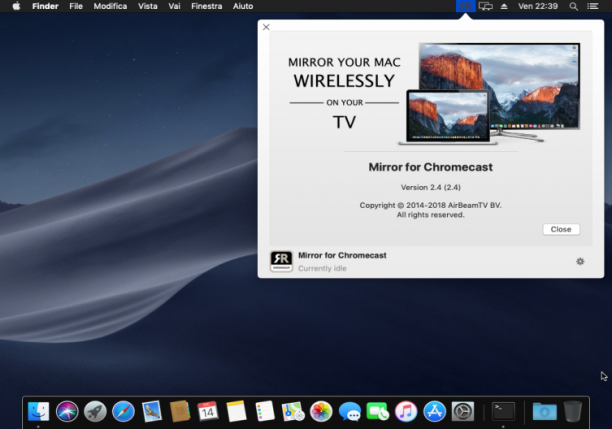Open the Finestra menu
Screen dimensions: 612x429
[x=206, y=6]
